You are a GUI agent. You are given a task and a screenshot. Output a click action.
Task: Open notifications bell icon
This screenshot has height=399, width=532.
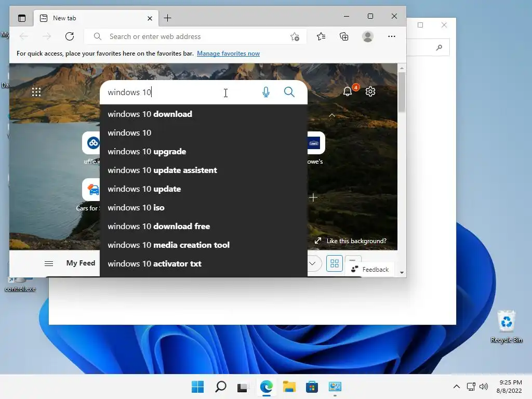(x=348, y=91)
